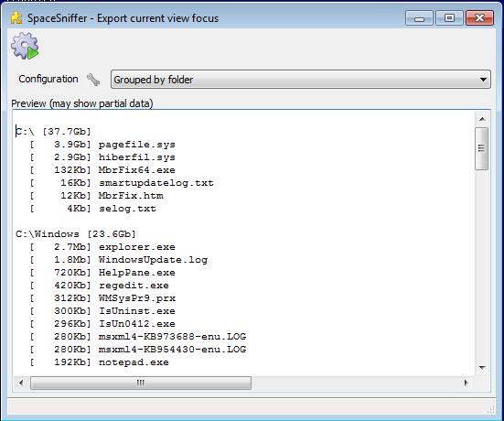Select the msxml4-KB973688-enu.LOG line
The width and height of the screenshot is (504, 421).
pyautogui.click(x=138, y=337)
